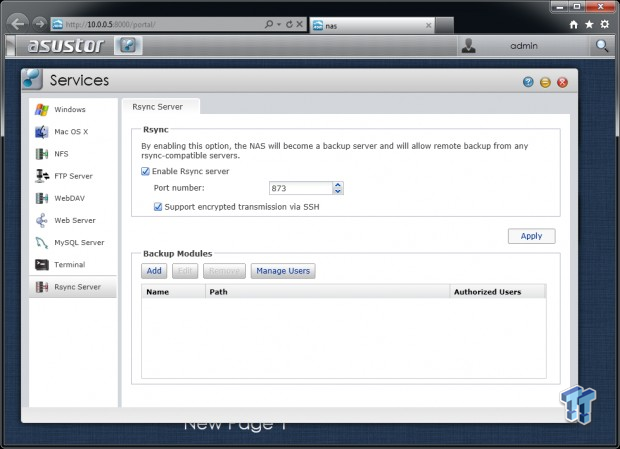Open the MySQL Server icon
This screenshot has width=620, height=449.
(42, 242)
